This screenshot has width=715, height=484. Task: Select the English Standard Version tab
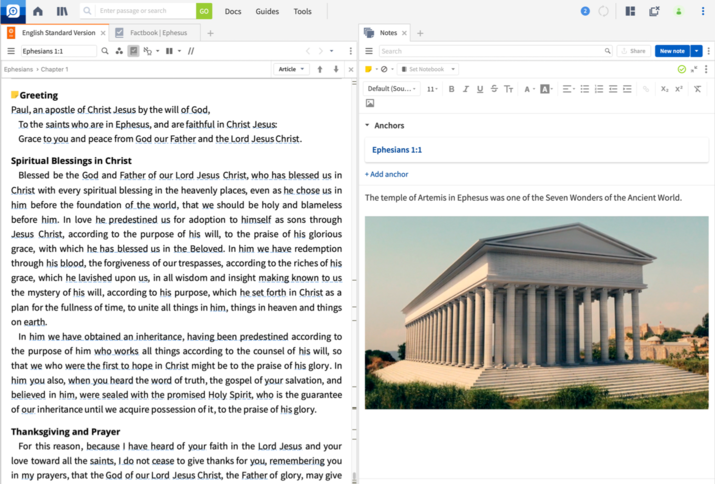pos(56,33)
